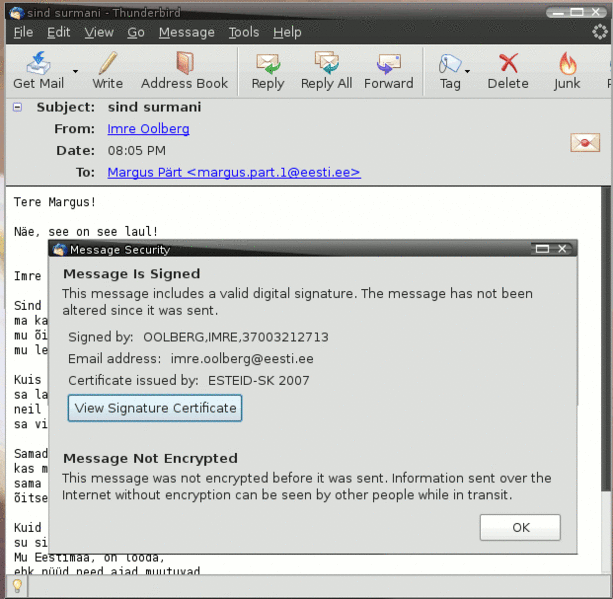The image size is (613, 599).
Task: Click the 'Tere Margus!' greeting text
Action: [55, 202]
